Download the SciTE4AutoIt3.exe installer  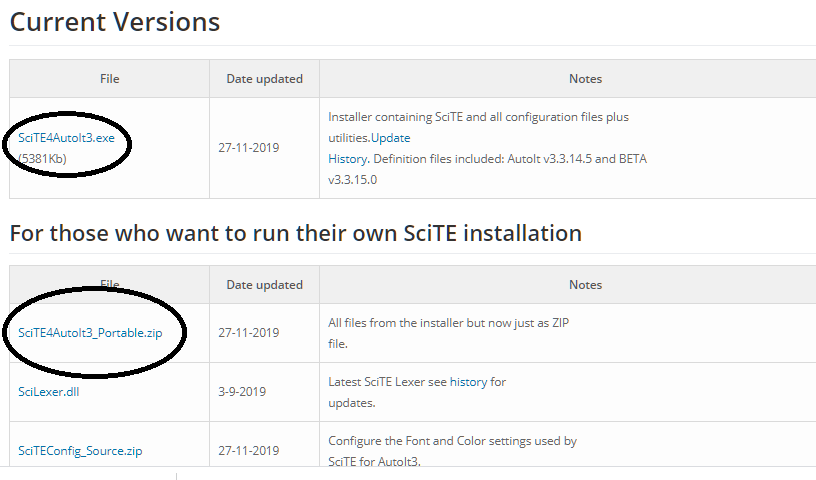[73, 138]
